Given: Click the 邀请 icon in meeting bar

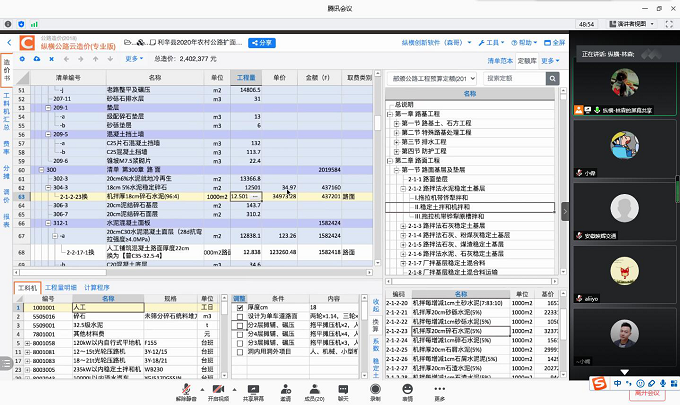Looking at the screenshot, I should pyautogui.click(x=285, y=389).
